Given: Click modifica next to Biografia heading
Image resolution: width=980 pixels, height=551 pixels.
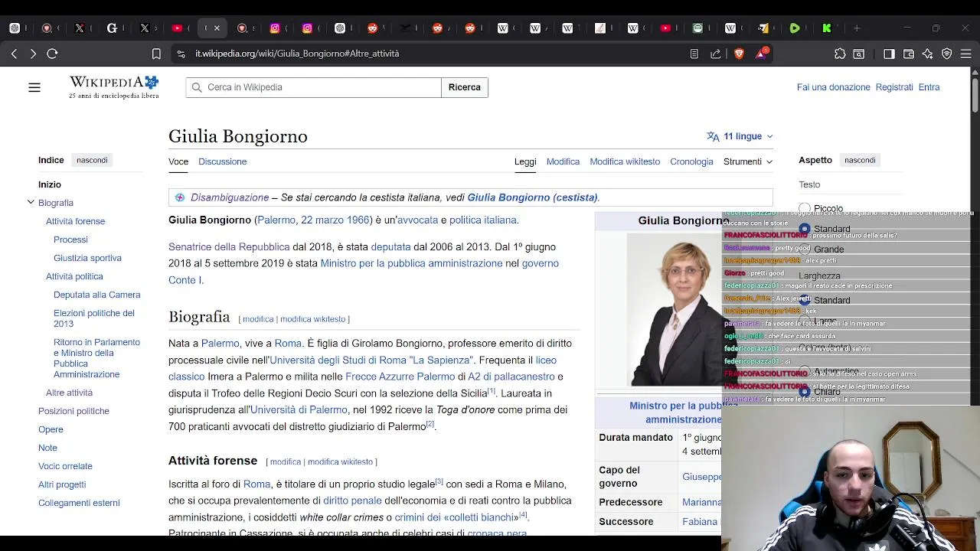Looking at the screenshot, I should 258,319.
